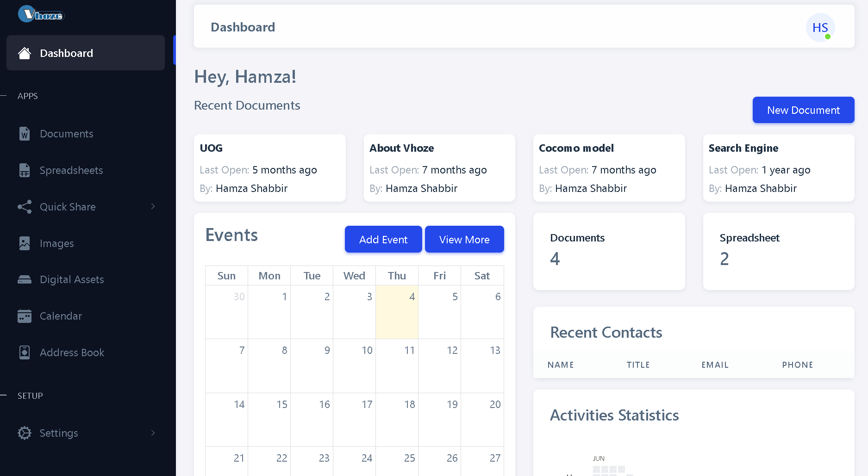Click the Images sidebar icon
This screenshot has width=868, height=476.
25,243
